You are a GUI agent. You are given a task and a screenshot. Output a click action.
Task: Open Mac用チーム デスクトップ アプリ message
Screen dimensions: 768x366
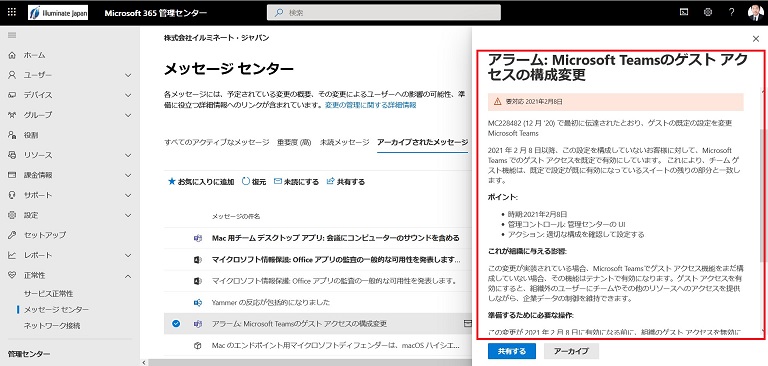click(x=336, y=238)
